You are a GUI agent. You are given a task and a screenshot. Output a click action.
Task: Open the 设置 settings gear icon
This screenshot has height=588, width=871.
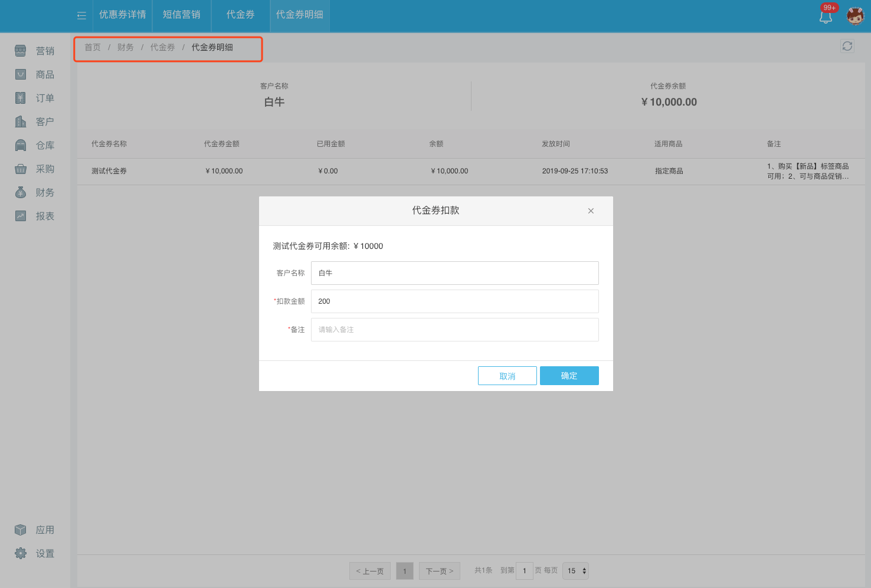(x=21, y=553)
